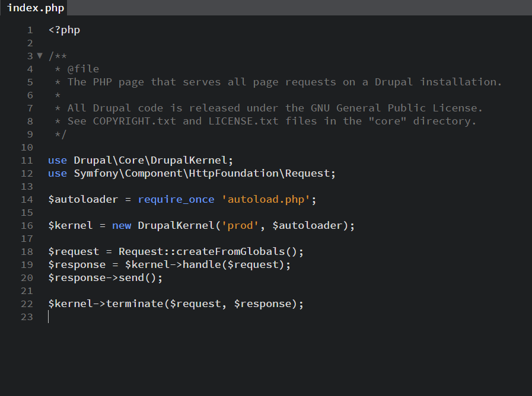This screenshot has height=396, width=532.
Task: Click the $response->send() statement
Action: [x=106, y=277]
